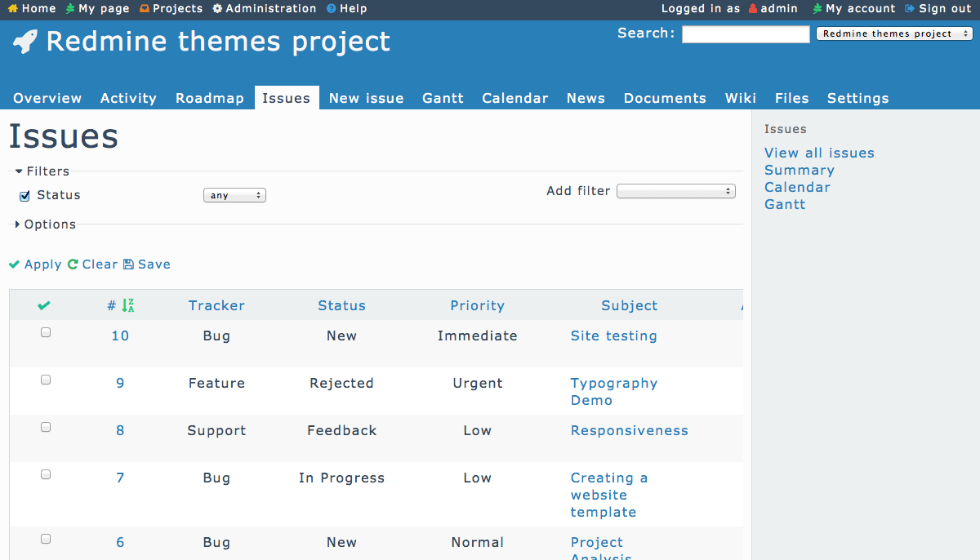Click View all issues in sidebar

[x=819, y=153]
